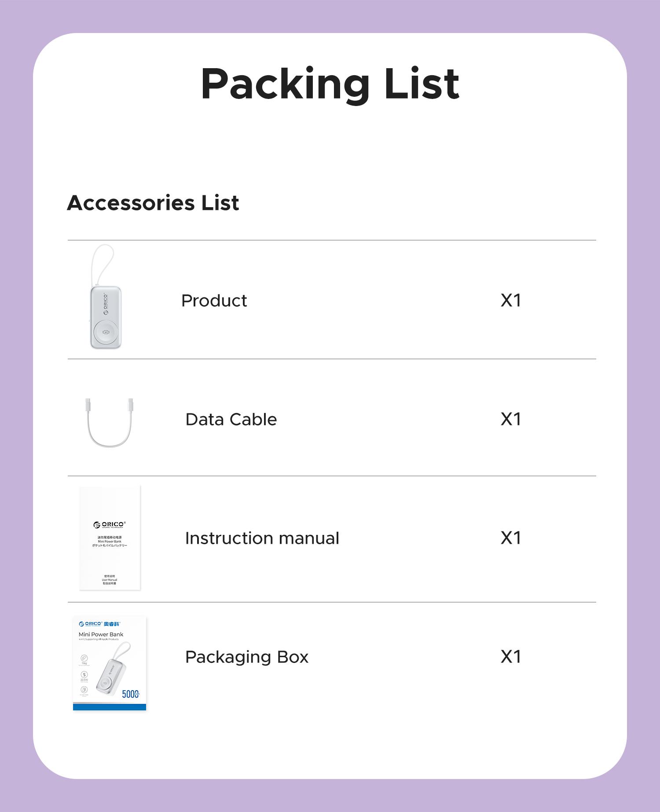The height and width of the screenshot is (812, 660).
Task: Click the ORICO logo on the packaging box
Action: coord(90,624)
